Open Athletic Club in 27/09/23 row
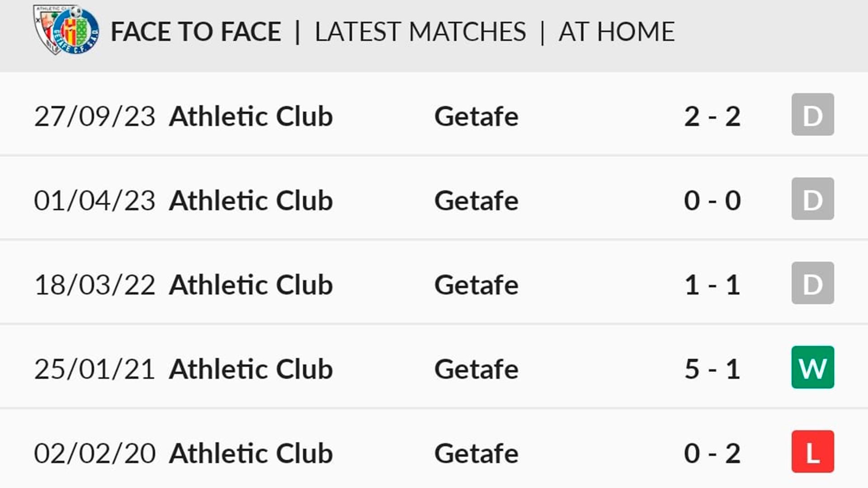This screenshot has width=868, height=488. [x=251, y=116]
